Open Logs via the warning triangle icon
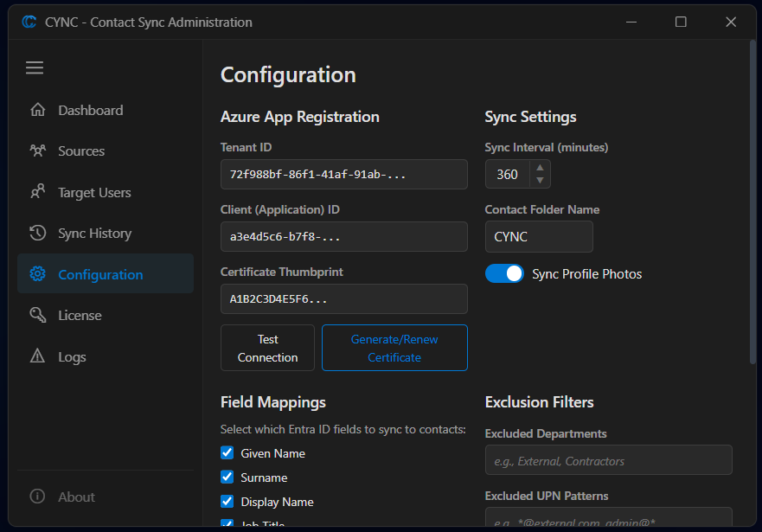This screenshot has width=762, height=532. coord(38,356)
